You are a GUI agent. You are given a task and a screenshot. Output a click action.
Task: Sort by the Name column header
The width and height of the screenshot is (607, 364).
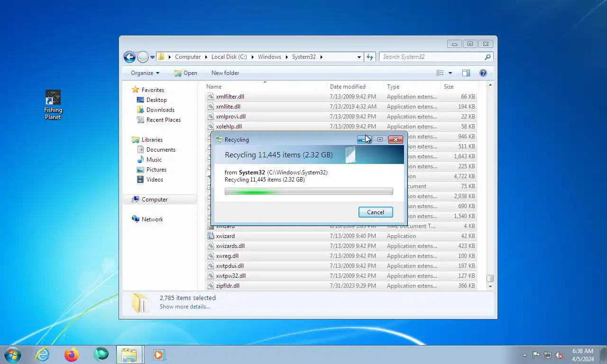coord(266,87)
